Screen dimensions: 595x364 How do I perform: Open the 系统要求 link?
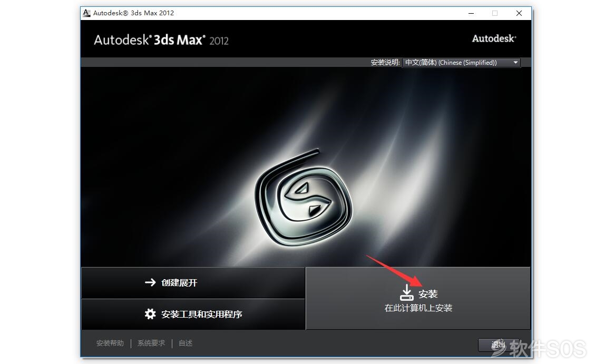tap(151, 343)
